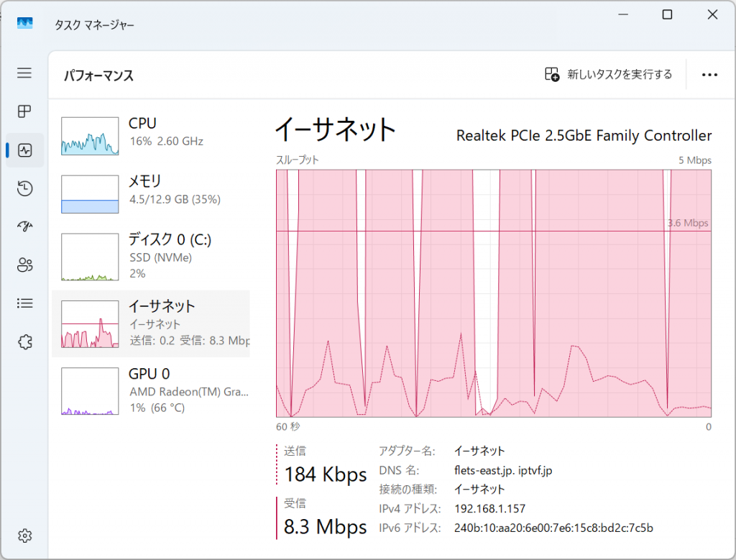Open the Services puzzle-piece icon
Screen dimensions: 736x560
point(24,342)
